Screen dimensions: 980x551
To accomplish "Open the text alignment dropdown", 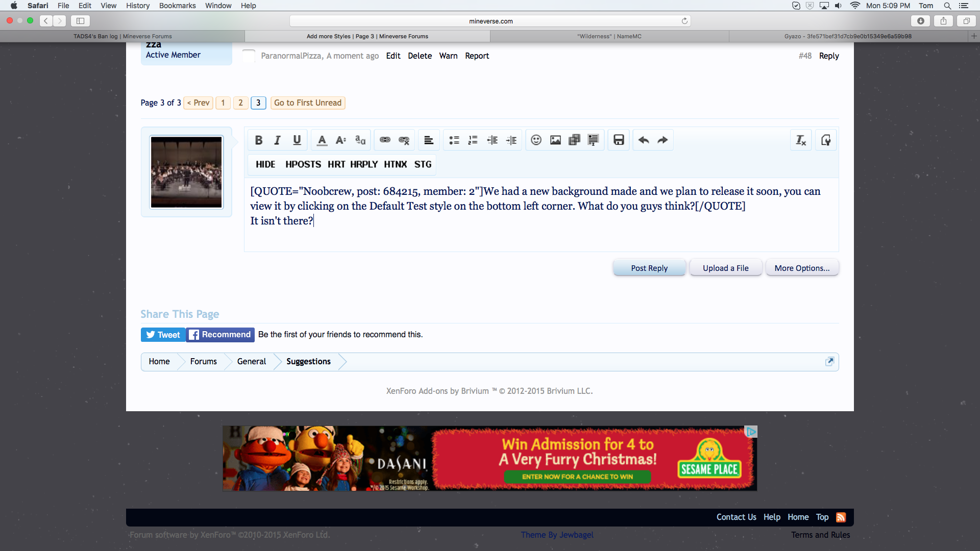I will (429, 140).
